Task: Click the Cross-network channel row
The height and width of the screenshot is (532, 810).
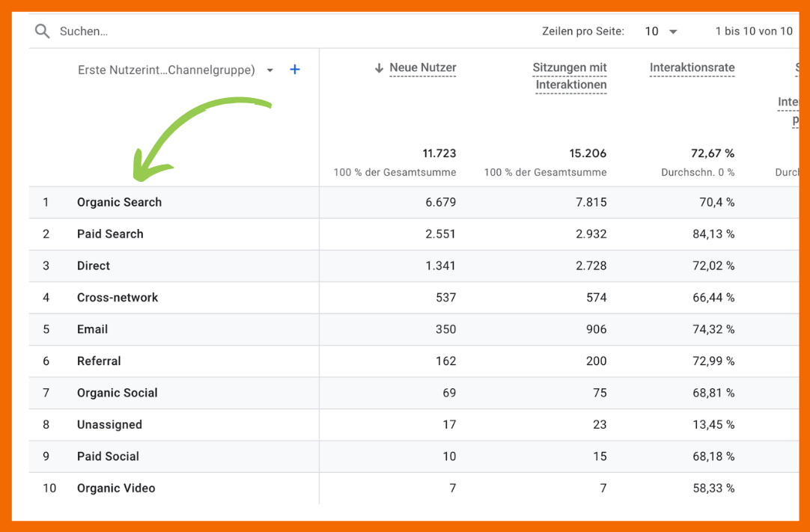Action: click(x=118, y=298)
